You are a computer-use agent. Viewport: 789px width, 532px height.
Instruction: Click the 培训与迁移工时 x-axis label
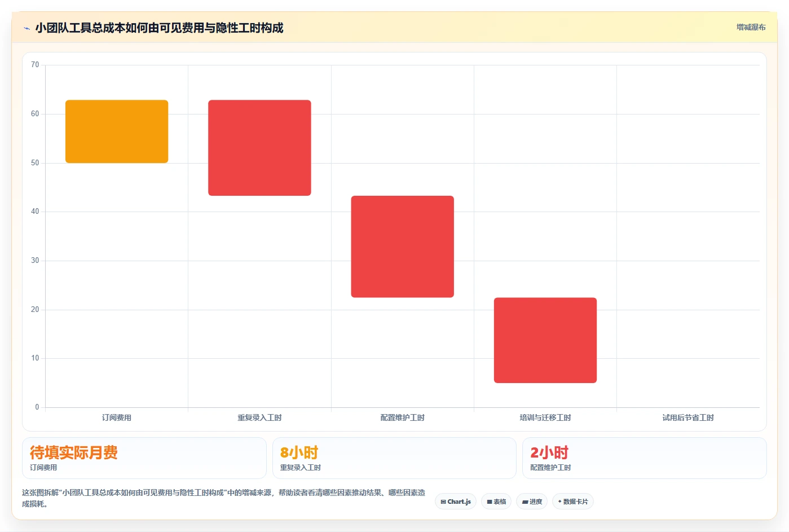[545, 417]
